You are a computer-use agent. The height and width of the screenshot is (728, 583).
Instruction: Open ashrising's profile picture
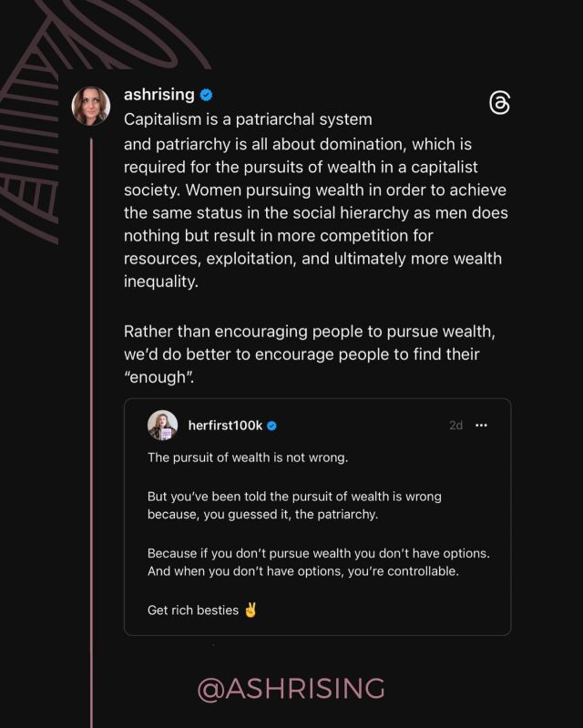(91, 106)
